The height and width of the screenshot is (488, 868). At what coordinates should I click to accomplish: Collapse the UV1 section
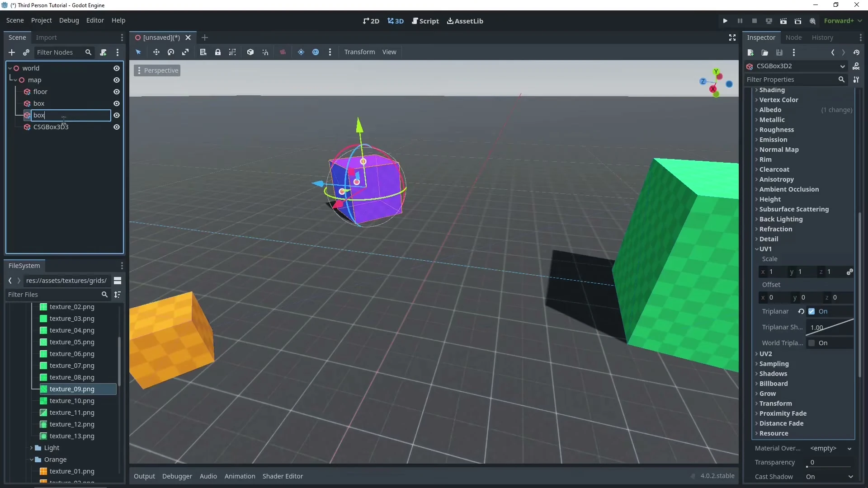(x=765, y=249)
